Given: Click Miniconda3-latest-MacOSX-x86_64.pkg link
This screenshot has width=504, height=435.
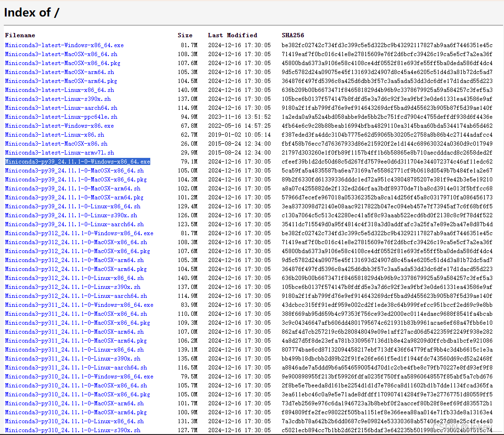Looking at the screenshot, I should [x=63, y=63].
